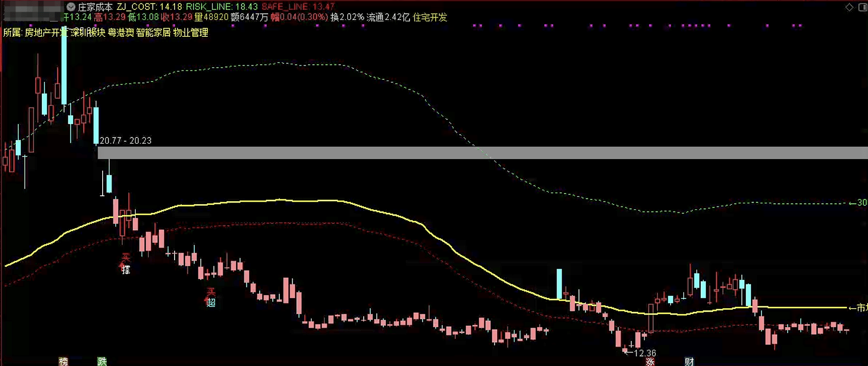Viewport: 868px width, 366px height.
Task: Click the diamond icon at top right
Action: click(x=849, y=7)
